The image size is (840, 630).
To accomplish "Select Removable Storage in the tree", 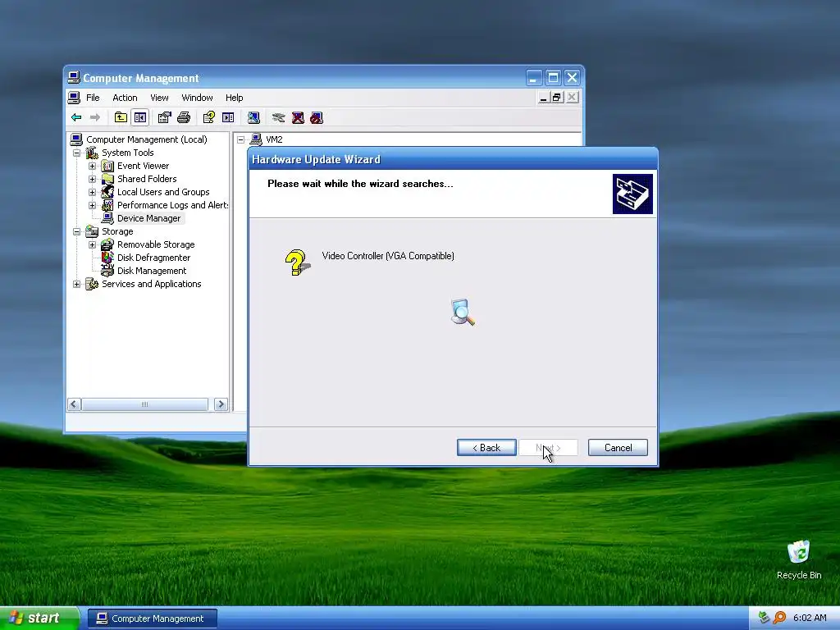I will tap(156, 244).
